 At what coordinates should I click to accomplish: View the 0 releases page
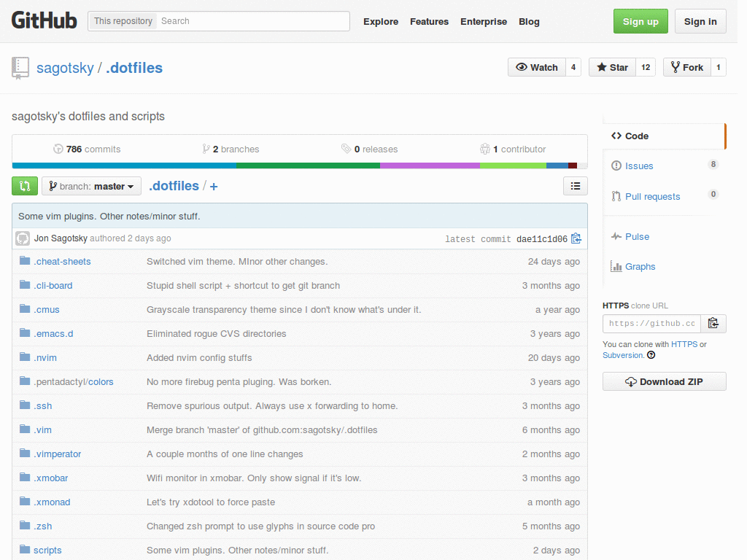tap(370, 149)
